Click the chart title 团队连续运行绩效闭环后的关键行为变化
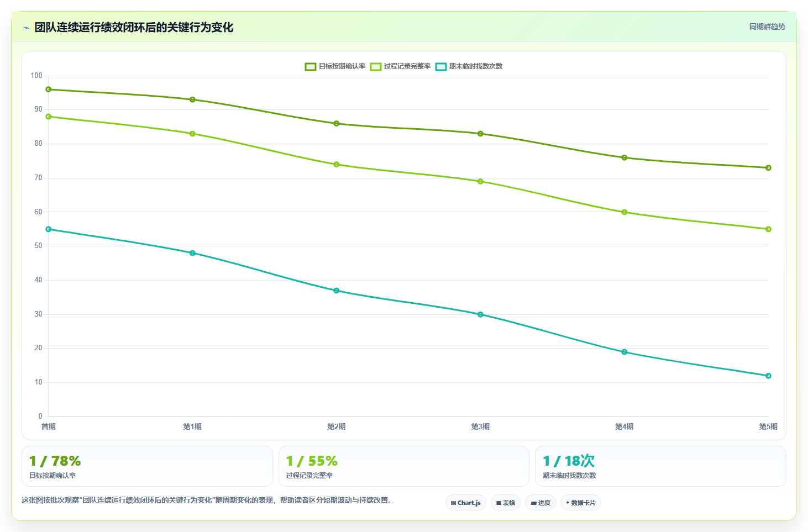808x532 pixels. [134, 28]
